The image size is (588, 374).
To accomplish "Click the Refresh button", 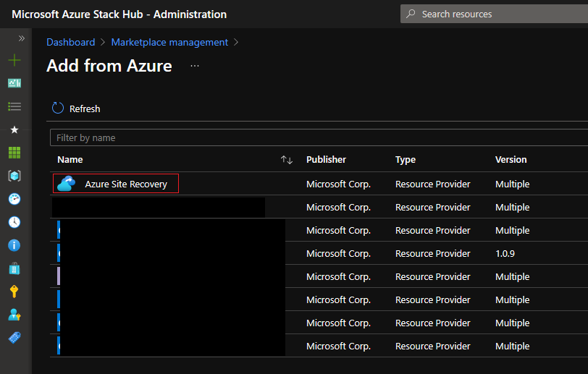I will click(x=76, y=109).
